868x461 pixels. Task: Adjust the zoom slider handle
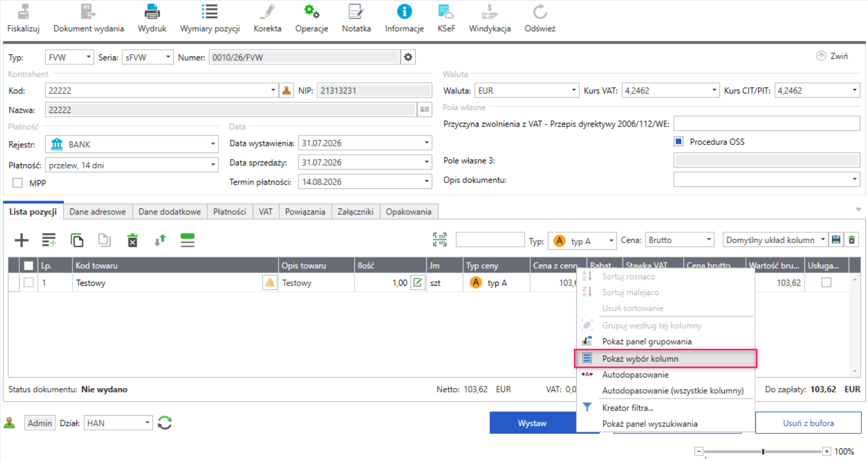(x=763, y=452)
